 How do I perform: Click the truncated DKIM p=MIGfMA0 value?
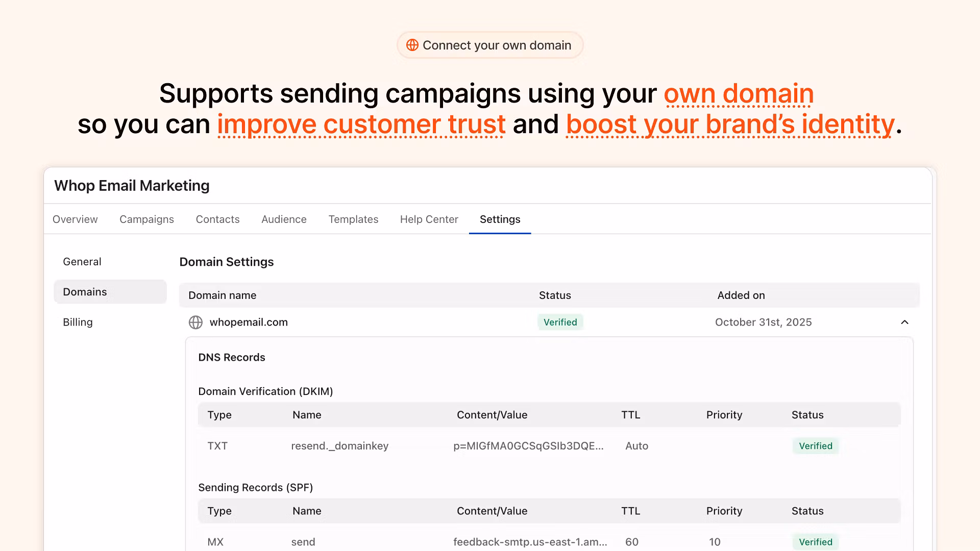(x=528, y=446)
